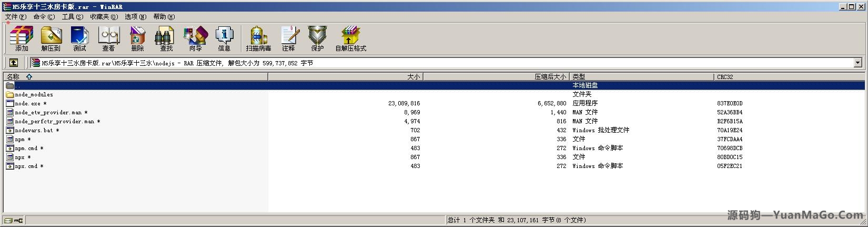Click the npm.cmd file icon
The height and width of the screenshot is (227, 868).
point(10,148)
